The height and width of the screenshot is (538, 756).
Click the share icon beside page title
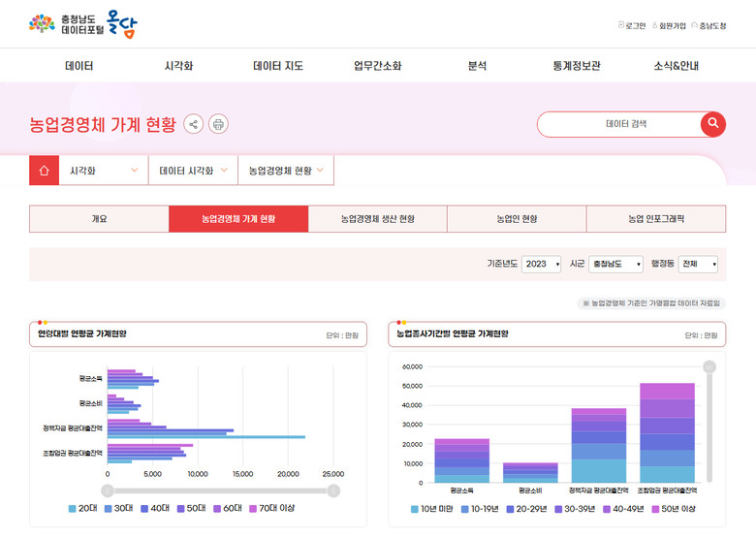(194, 124)
